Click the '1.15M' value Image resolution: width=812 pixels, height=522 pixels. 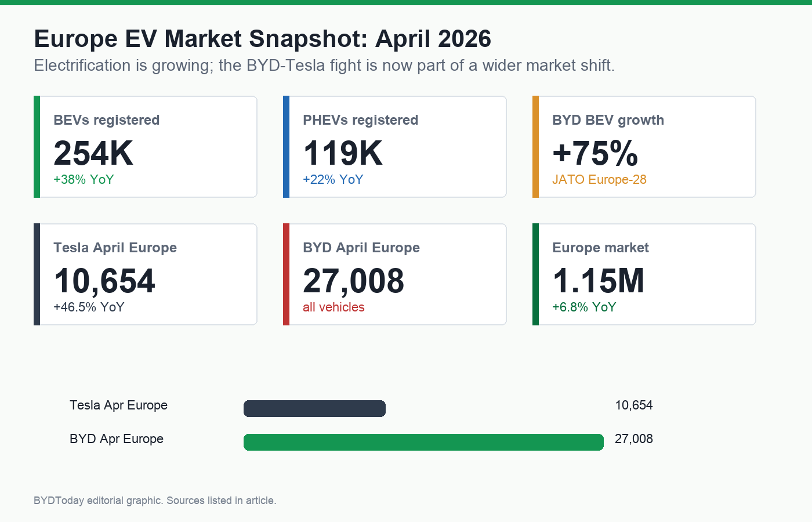coord(598,281)
